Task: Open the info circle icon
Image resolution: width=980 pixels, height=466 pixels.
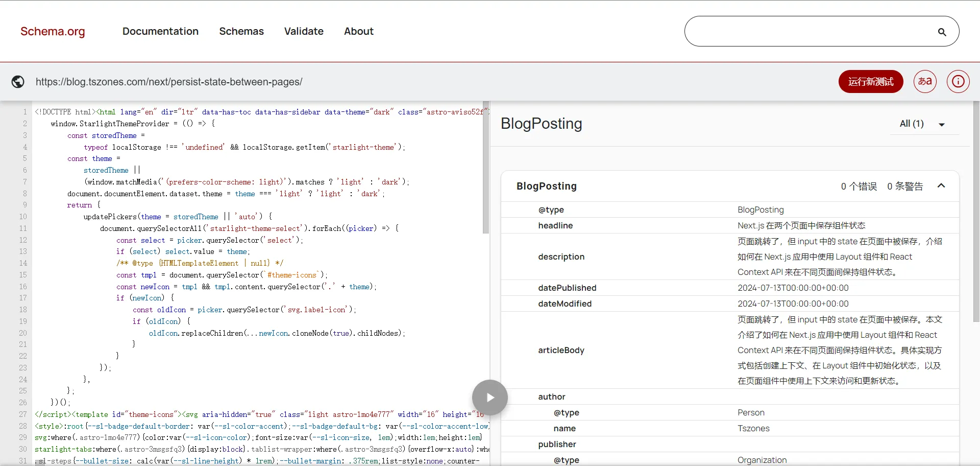Action: [x=958, y=81]
